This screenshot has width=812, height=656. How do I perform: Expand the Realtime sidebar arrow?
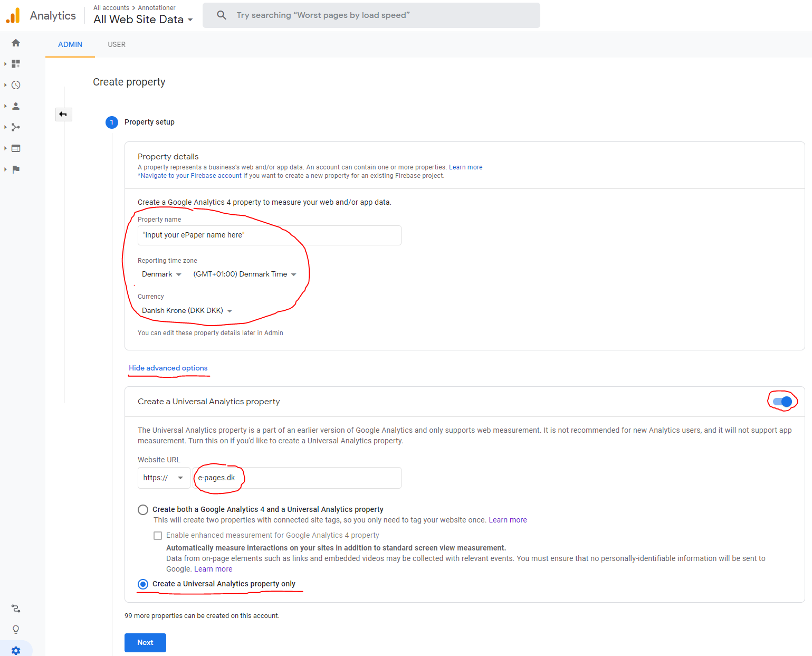coord(5,85)
